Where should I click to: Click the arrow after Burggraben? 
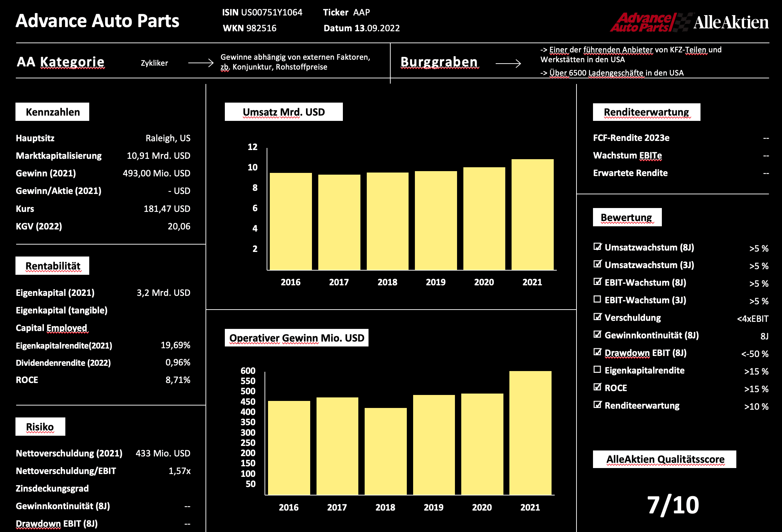point(508,63)
